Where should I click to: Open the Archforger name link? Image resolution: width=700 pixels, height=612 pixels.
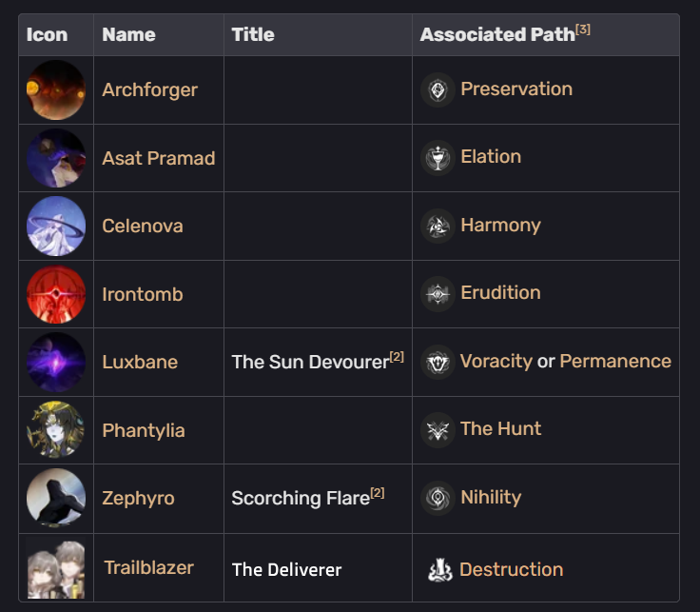(149, 89)
